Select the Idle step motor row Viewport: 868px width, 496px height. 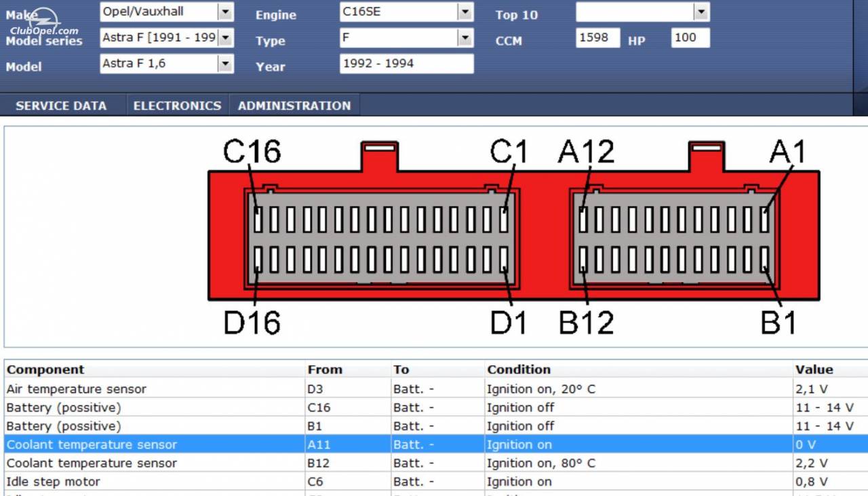click(436, 482)
